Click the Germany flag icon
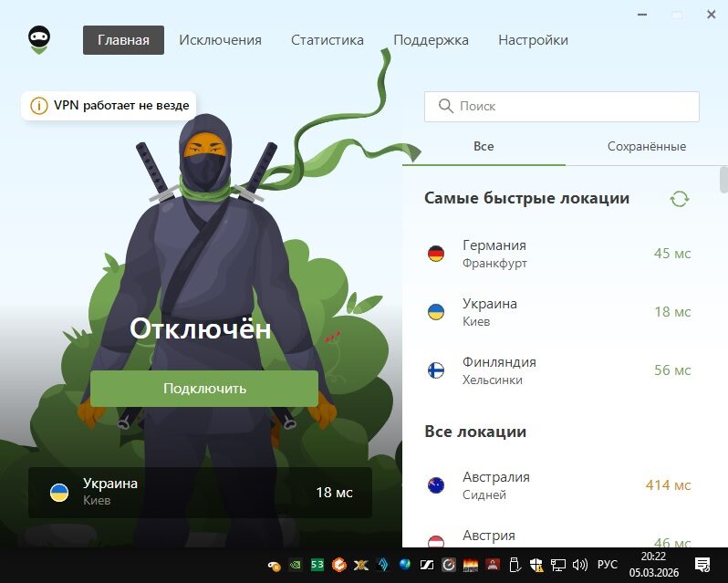Viewport: 728px width, 583px height. [x=436, y=254]
